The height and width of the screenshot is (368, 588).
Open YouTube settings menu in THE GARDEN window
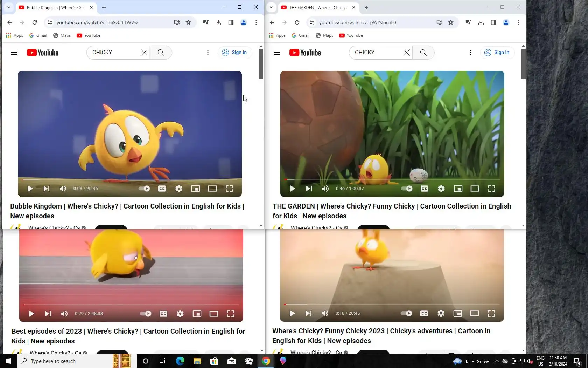coord(470,53)
